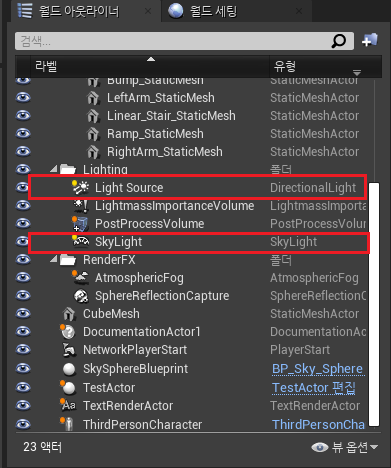
Task: Click the 23 actors count text
Action: [x=43, y=447]
